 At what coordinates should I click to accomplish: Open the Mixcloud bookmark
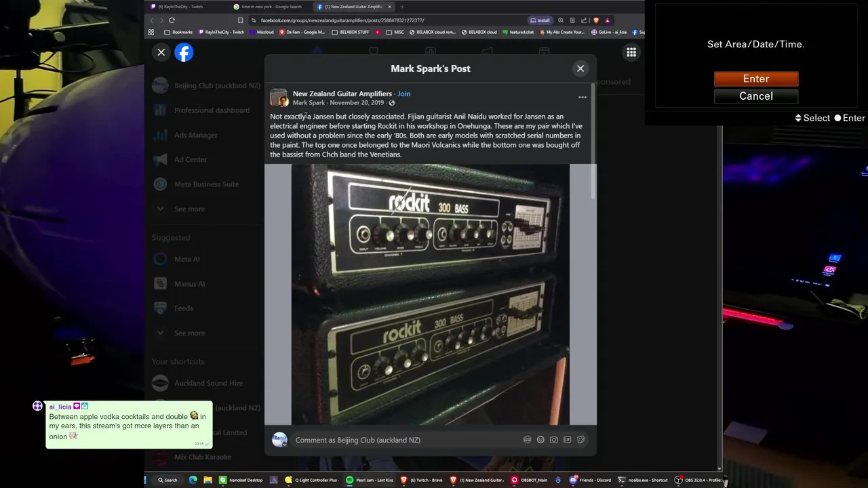click(x=262, y=32)
